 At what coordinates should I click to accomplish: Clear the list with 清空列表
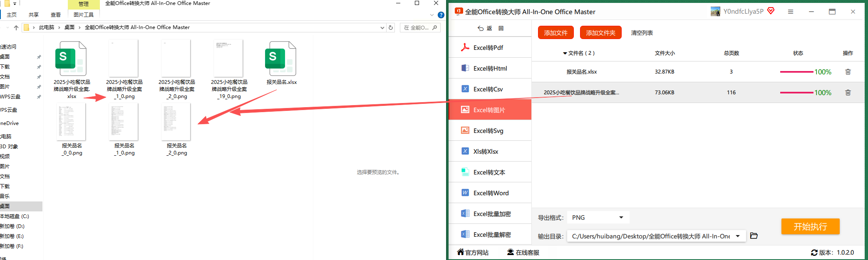click(642, 33)
